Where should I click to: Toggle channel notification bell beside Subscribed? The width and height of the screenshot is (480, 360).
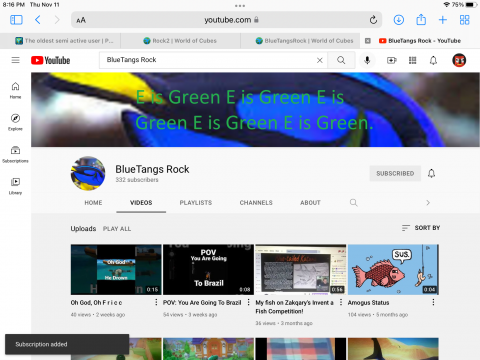pos(431,173)
